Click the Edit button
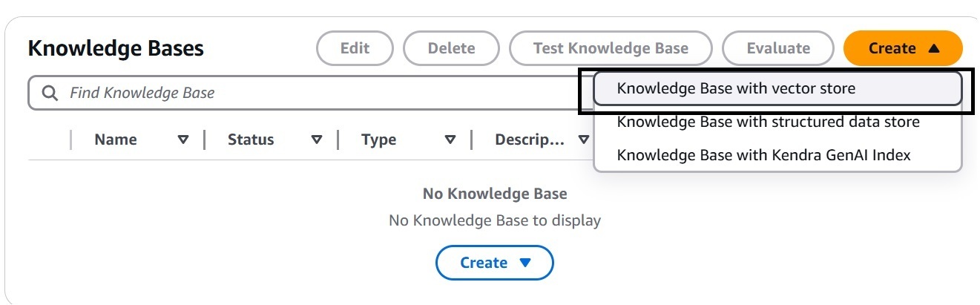 tap(355, 48)
